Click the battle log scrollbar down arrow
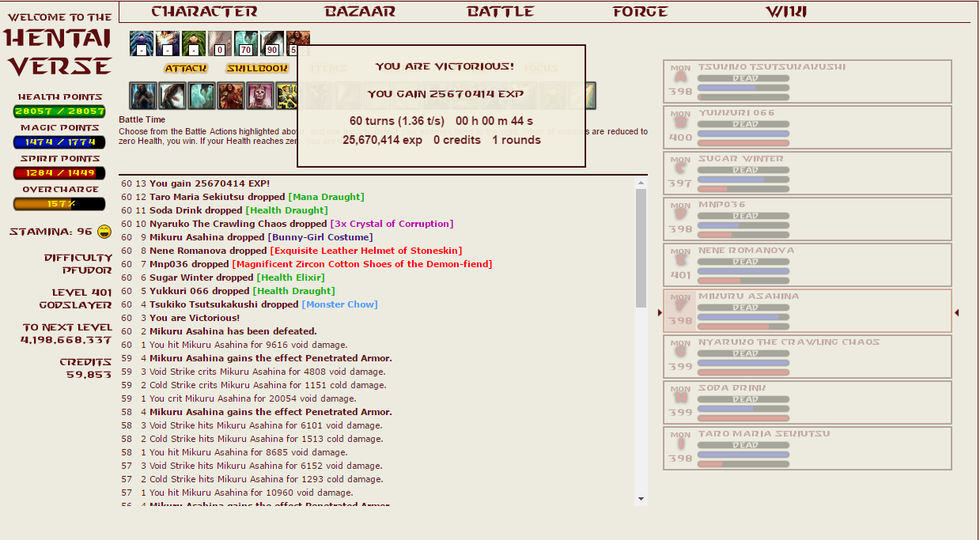The height and width of the screenshot is (540, 980). [641, 499]
